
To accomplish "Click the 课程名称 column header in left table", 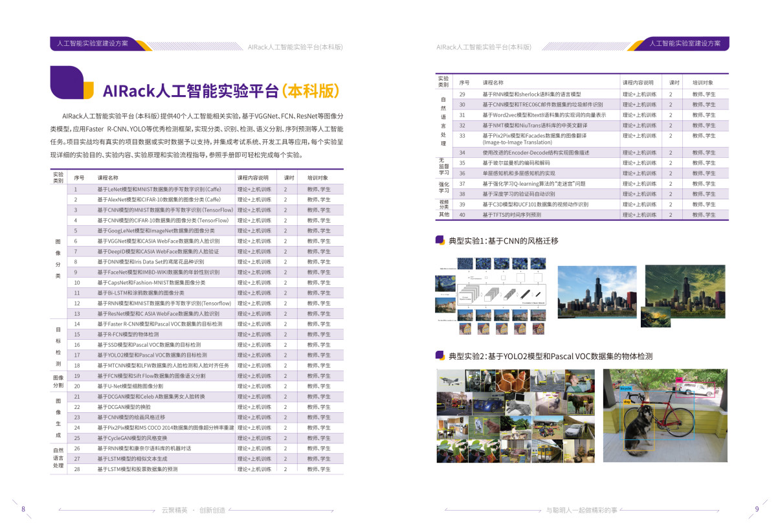I will pyautogui.click(x=108, y=177).
